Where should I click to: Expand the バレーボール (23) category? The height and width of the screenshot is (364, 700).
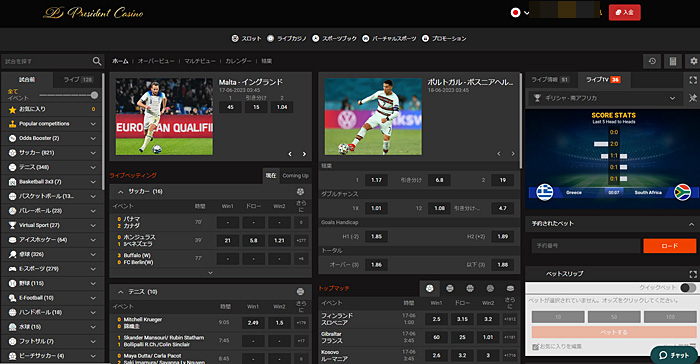(x=93, y=211)
